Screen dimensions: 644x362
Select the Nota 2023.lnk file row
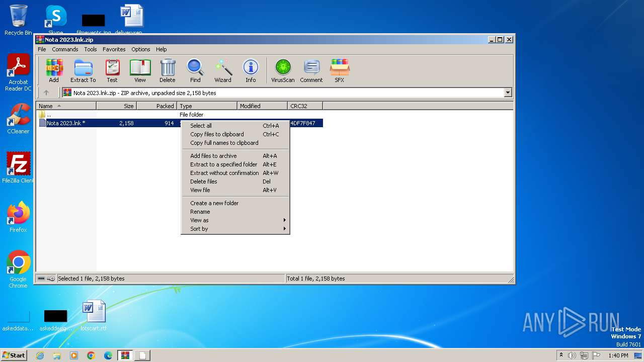click(180, 123)
